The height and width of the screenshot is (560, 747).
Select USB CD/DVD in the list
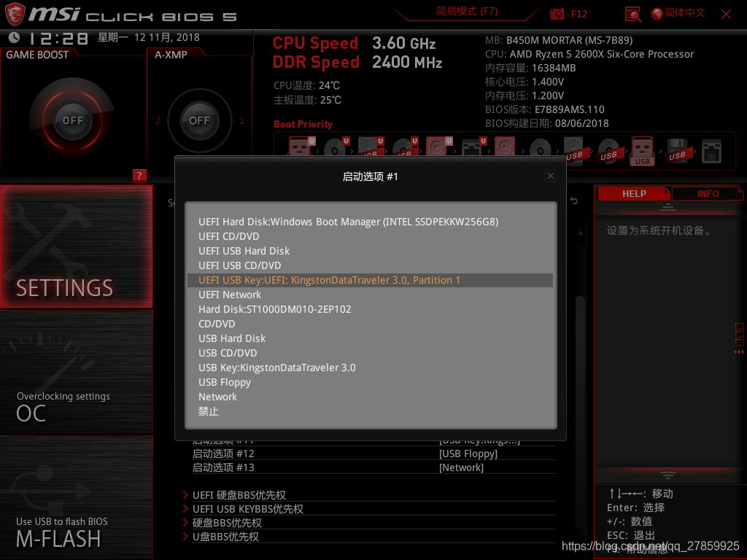pos(370,354)
